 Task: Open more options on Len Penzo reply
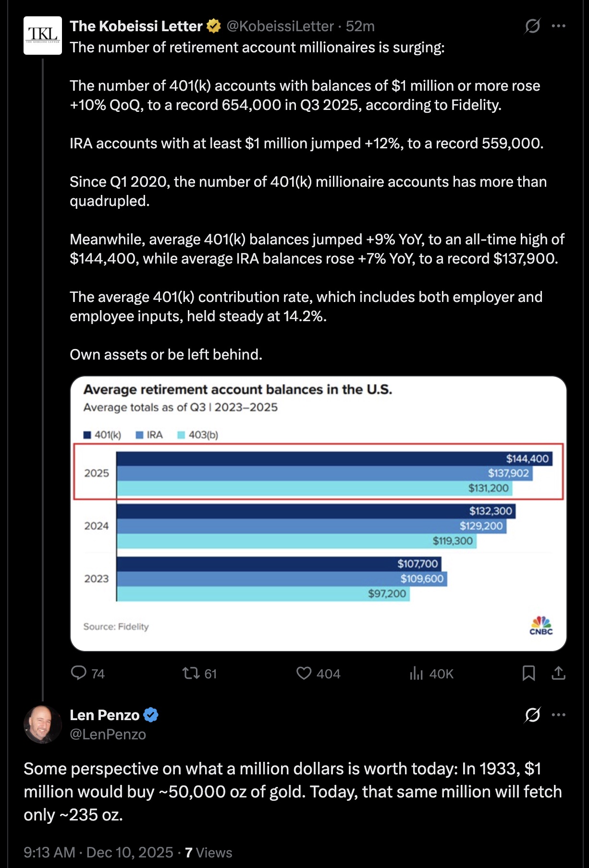(559, 715)
